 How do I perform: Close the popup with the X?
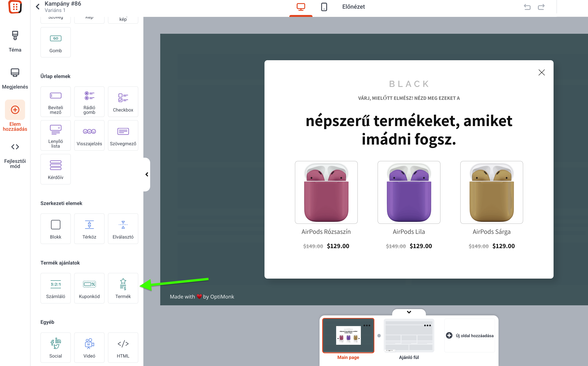tap(542, 72)
